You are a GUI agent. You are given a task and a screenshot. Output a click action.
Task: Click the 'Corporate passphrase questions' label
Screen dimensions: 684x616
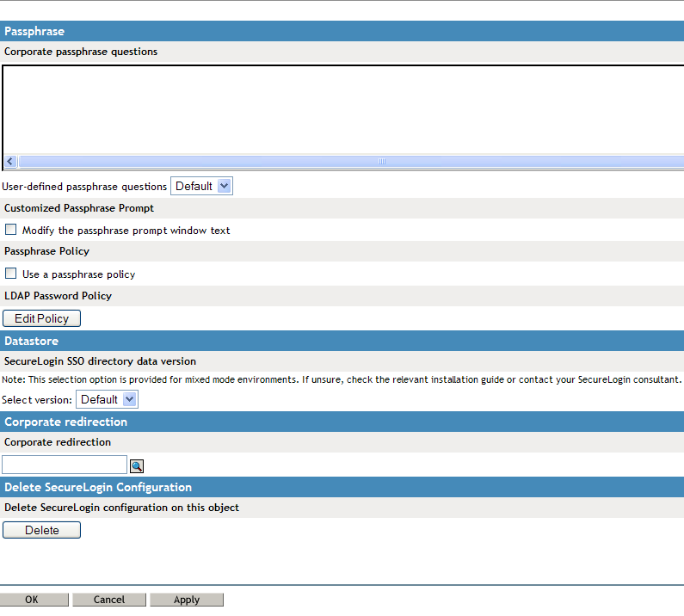[81, 52]
